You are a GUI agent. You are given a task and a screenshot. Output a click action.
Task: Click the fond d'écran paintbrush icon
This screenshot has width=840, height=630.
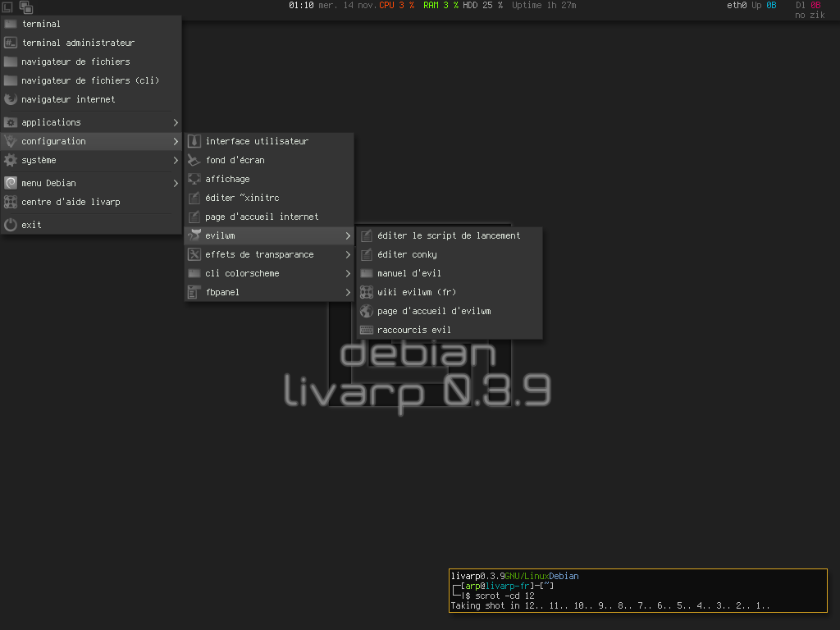(x=194, y=160)
